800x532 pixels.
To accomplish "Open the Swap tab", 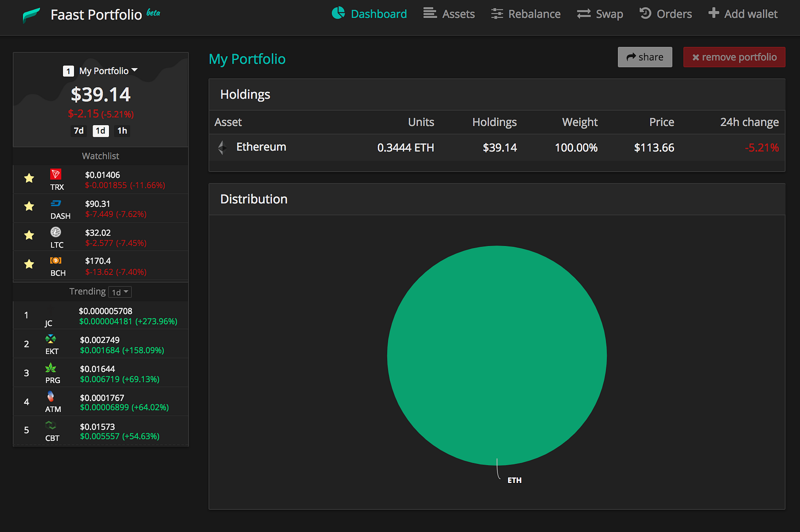I will (600, 14).
